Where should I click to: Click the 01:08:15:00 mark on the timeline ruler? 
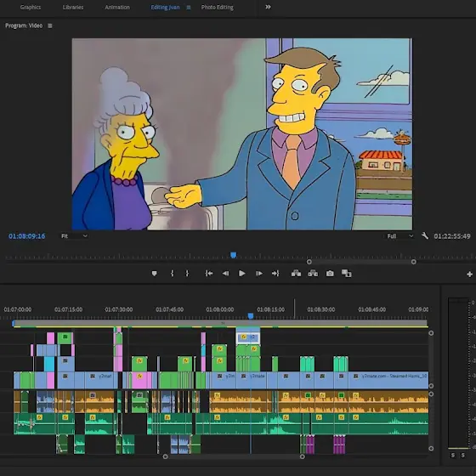pyautogui.click(x=271, y=309)
